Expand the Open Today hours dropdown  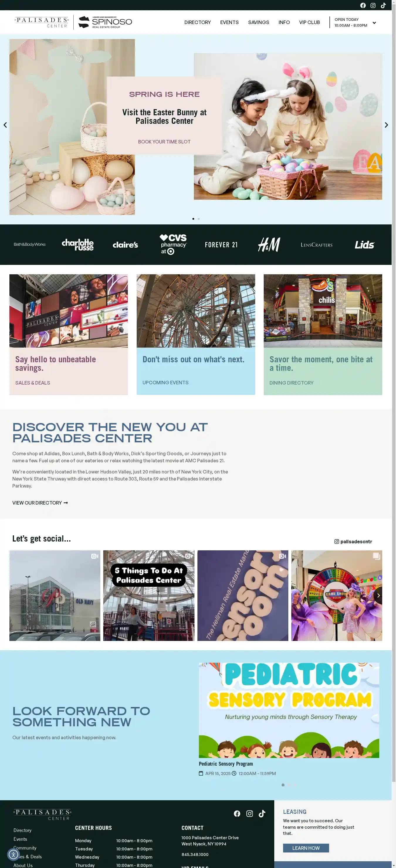[x=374, y=23]
